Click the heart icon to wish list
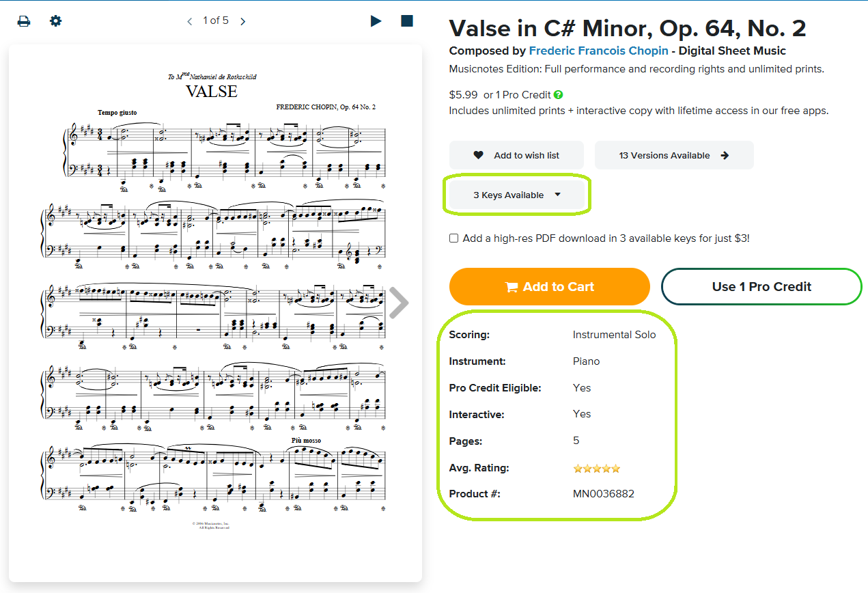Viewport: 868px width, 593px height. [x=479, y=155]
